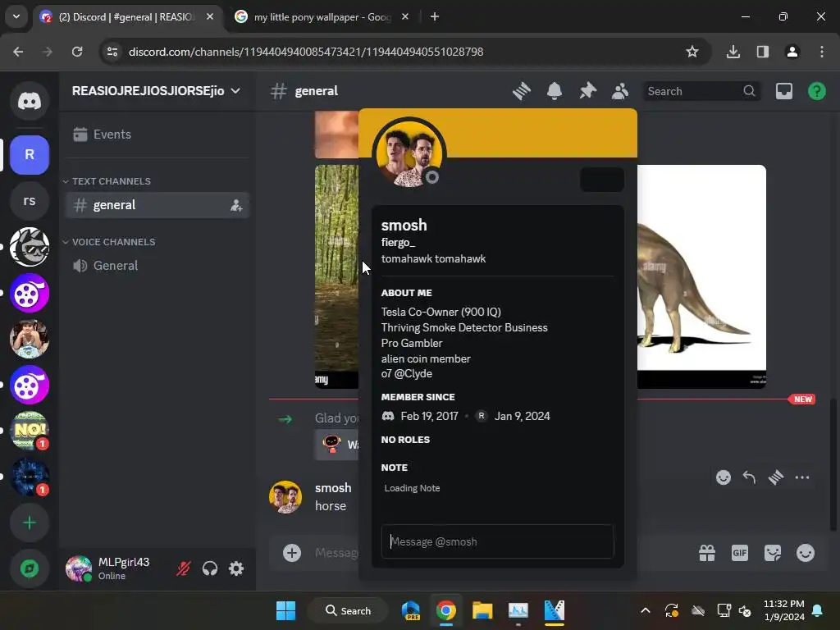Select the general text channel
This screenshot has width=840, height=630.
pyautogui.click(x=157, y=205)
